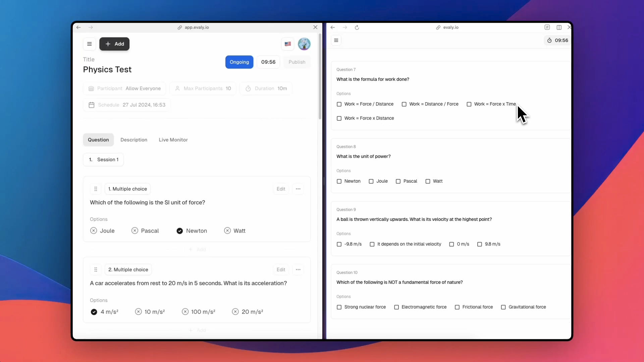Check Gravitational force
This screenshot has width=644, height=362.
click(x=503, y=307)
